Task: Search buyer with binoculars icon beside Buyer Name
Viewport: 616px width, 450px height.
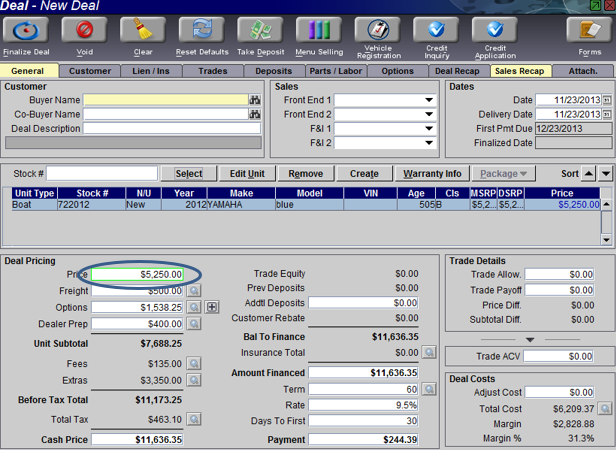Action: tap(255, 100)
